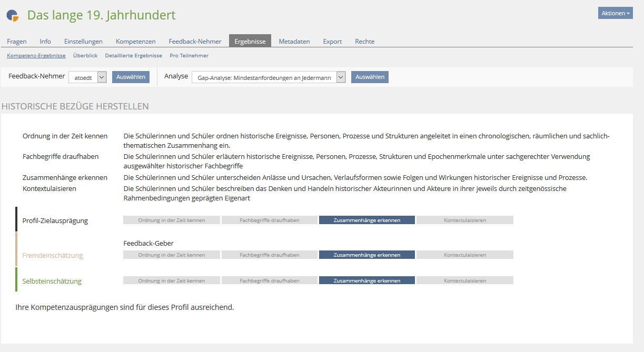Open the Aktionen dropdown menu
This screenshot has width=644, height=352.
[615, 13]
